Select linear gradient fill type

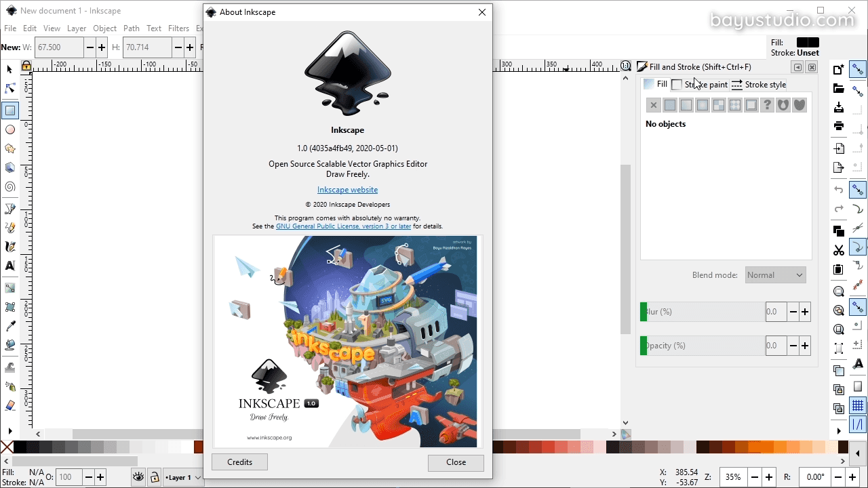(x=686, y=105)
